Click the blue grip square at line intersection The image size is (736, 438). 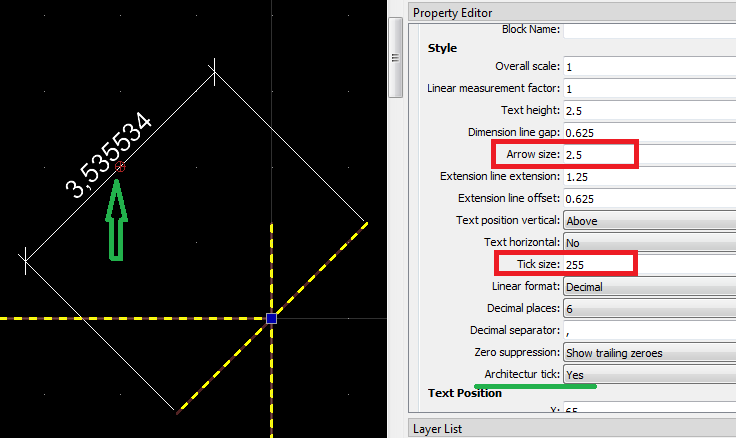271,319
